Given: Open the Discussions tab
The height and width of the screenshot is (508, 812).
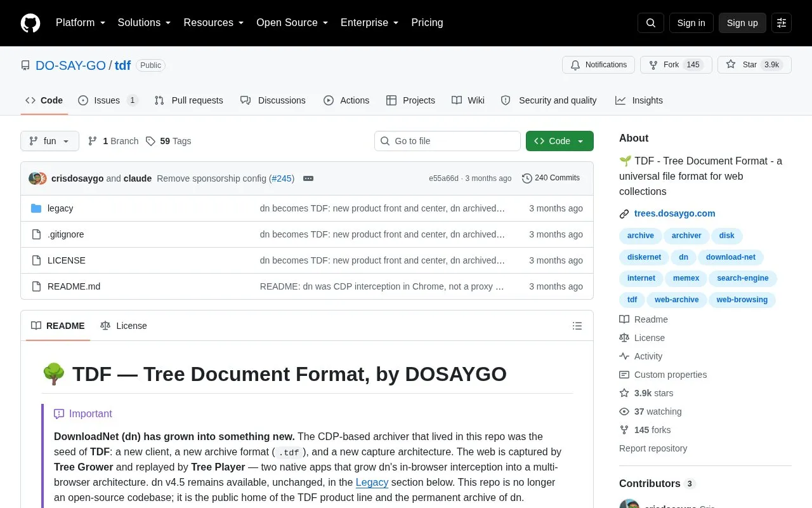Looking at the screenshot, I should click(273, 100).
